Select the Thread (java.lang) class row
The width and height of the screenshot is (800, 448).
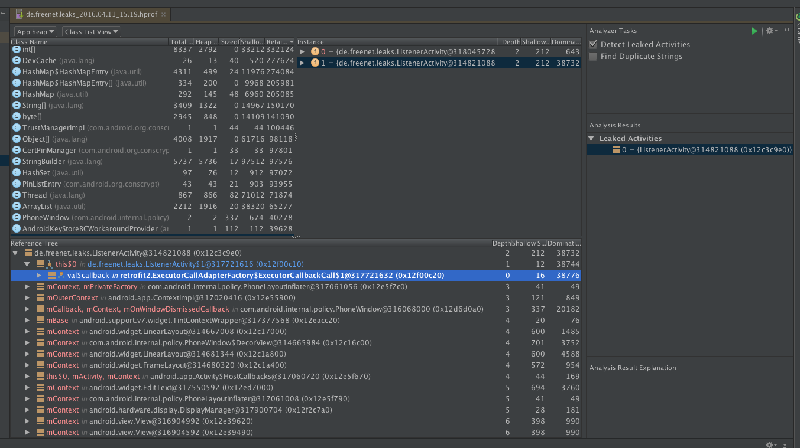tap(153, 195)
